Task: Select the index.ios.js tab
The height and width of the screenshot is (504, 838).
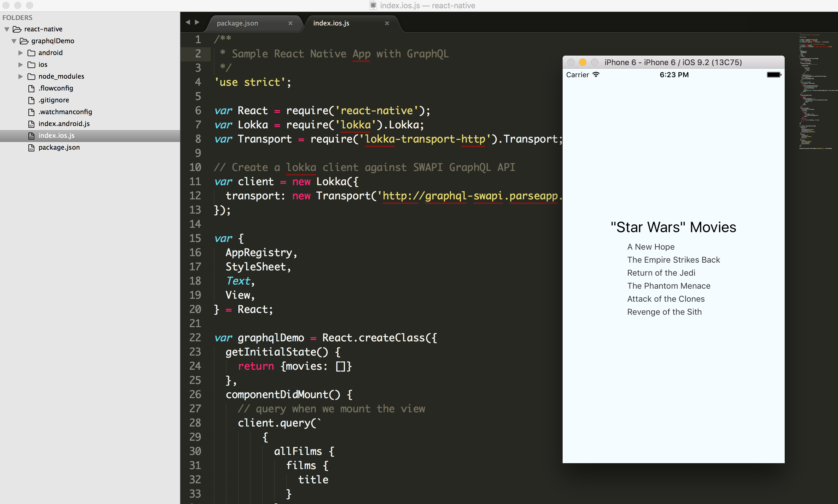Action: (331, 23)
